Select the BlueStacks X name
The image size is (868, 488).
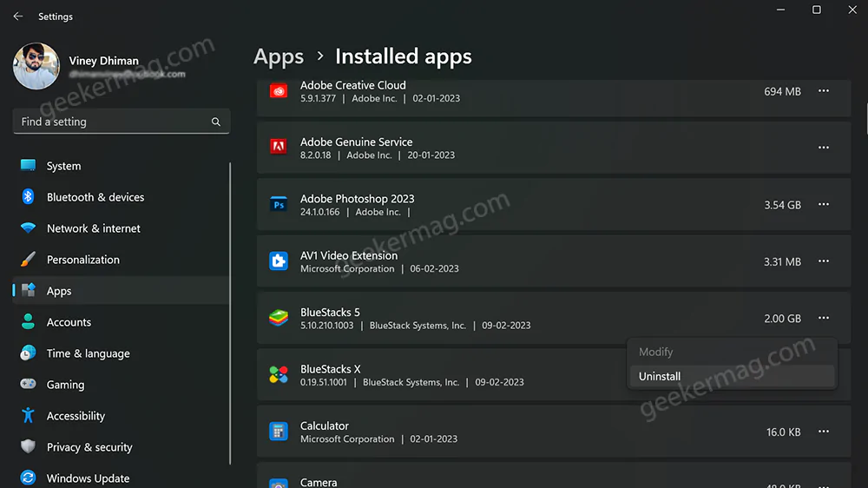331,369
